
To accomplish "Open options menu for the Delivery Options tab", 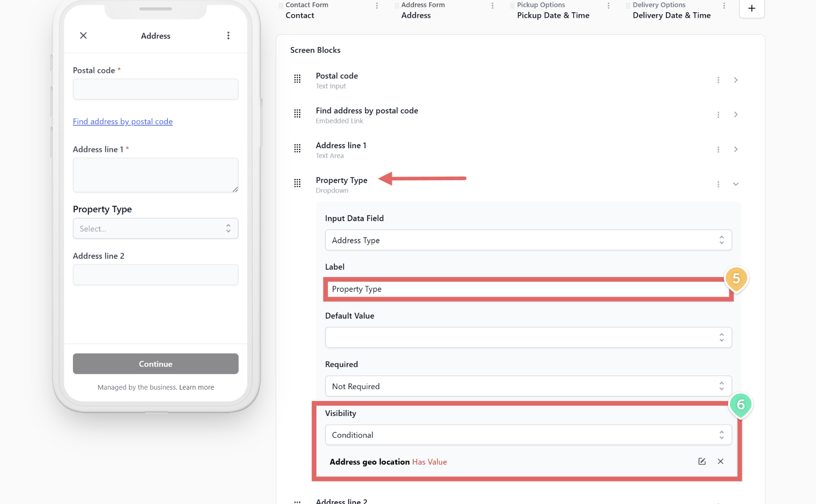I will 724,6.
